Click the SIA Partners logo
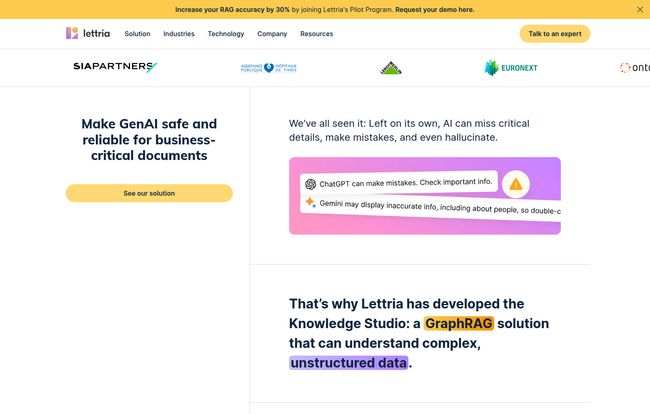The height and width of the screenshot is (414, 650). click(x=115, y=67)
